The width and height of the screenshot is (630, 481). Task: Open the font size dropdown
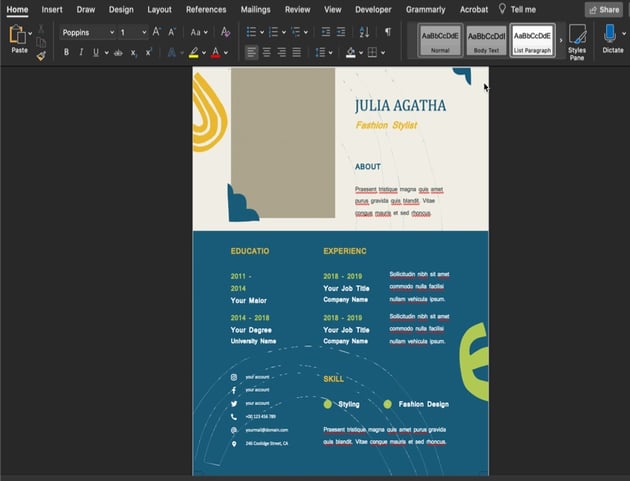coord(144,32)
